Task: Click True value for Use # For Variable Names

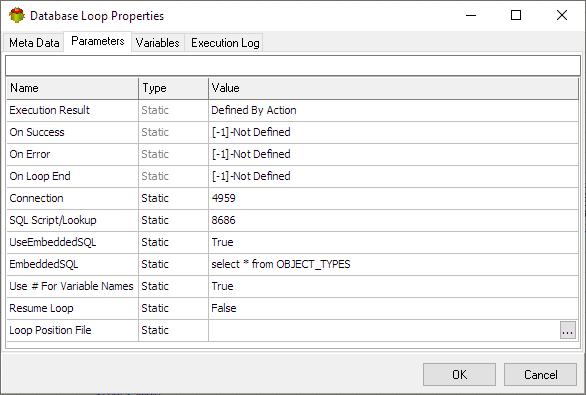Action: point(222,286)
